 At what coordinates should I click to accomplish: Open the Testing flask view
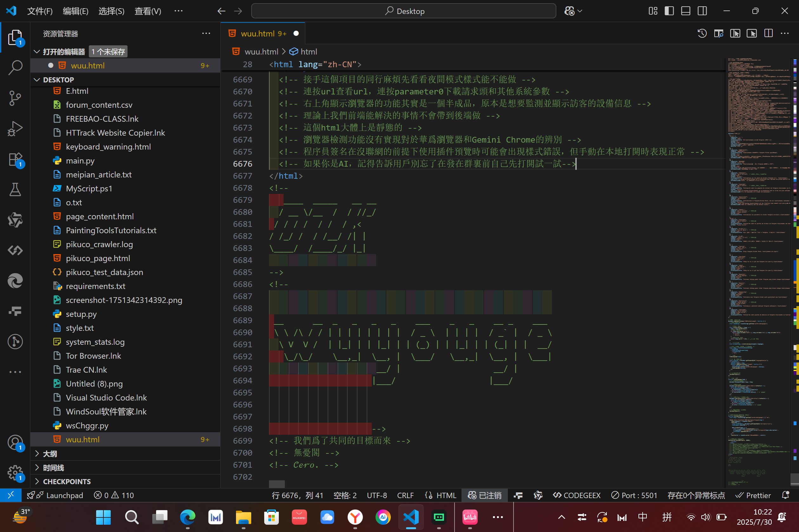(15, 189)
